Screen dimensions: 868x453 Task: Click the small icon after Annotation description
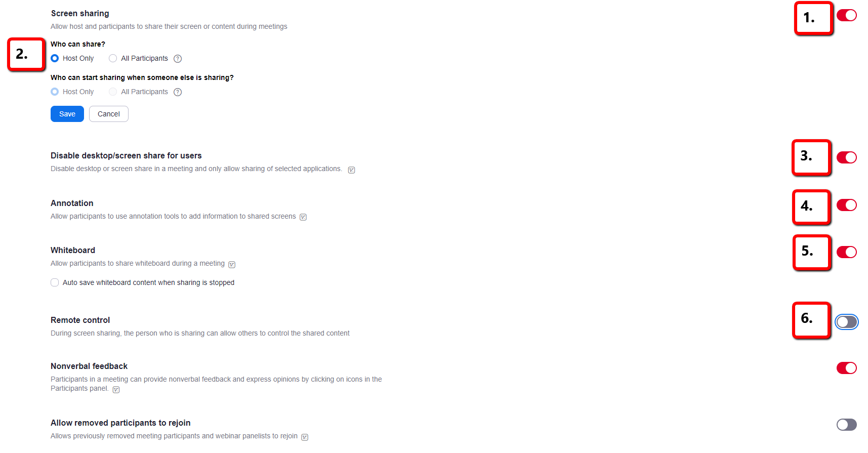tap(303, 217)
